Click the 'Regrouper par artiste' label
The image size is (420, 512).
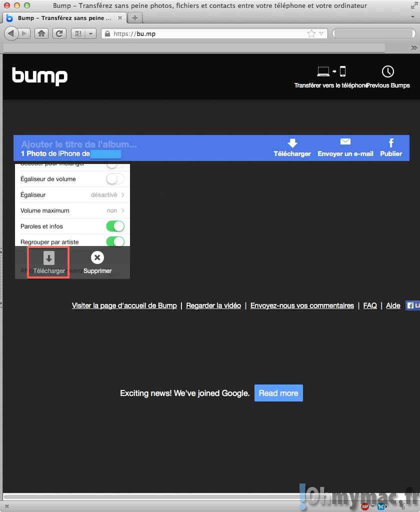click(49, 242)
